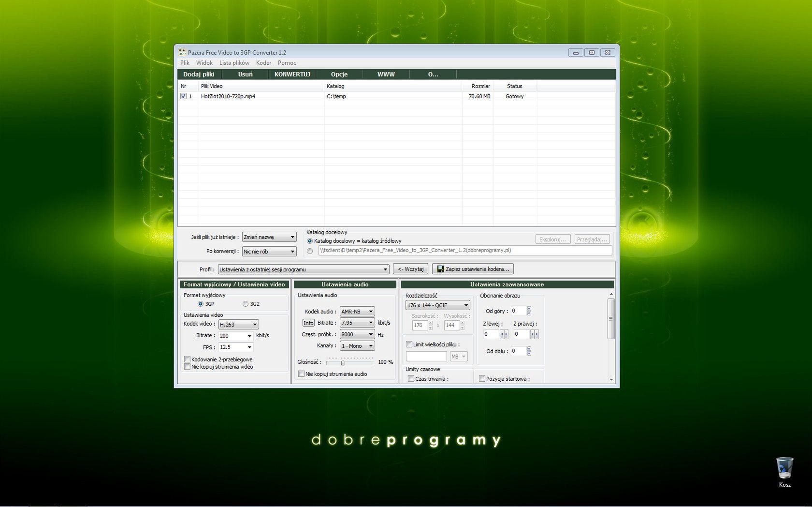This screenshot has height=507, width=812.
Task: Sort by Katalog column header
Action: click(393, 86)
